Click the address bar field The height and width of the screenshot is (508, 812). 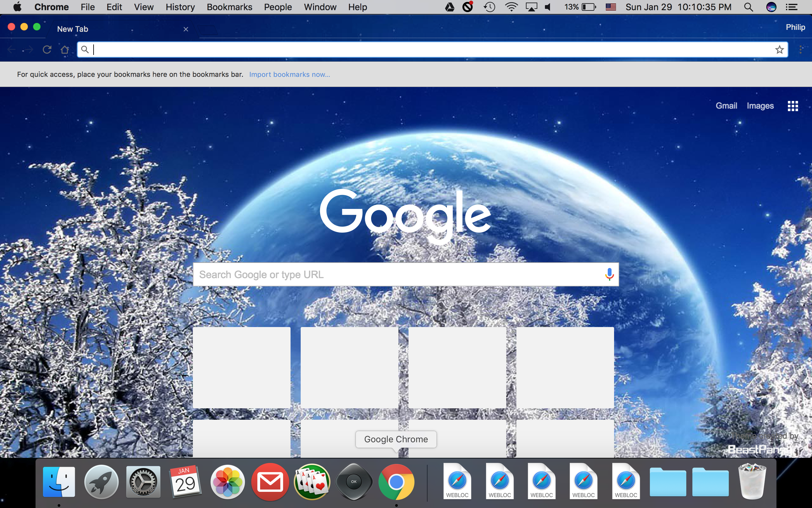coord(433,50)
